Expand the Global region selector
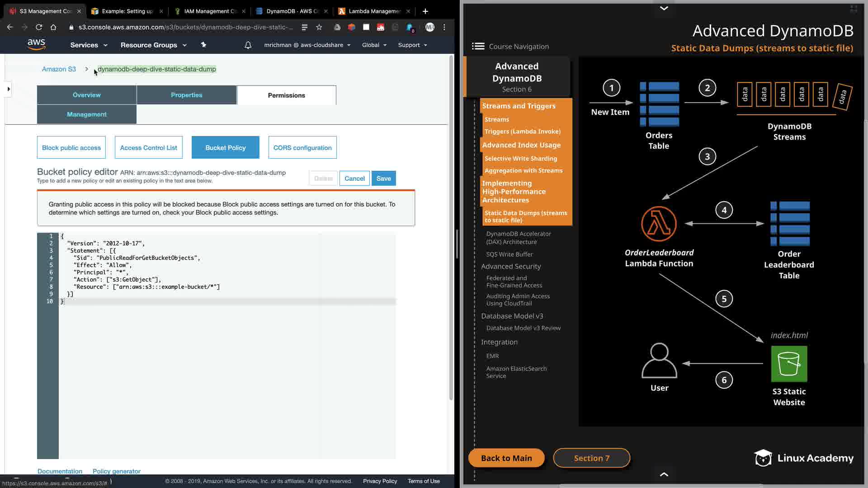Image resolution: width=868 pixels, height=488 pixels. tap(374, 45)
